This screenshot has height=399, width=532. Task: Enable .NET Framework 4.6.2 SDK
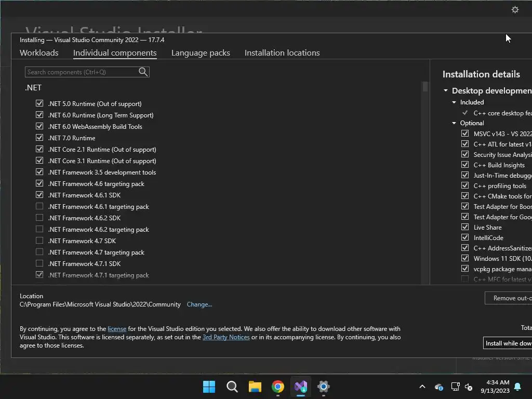click(39, 218)
